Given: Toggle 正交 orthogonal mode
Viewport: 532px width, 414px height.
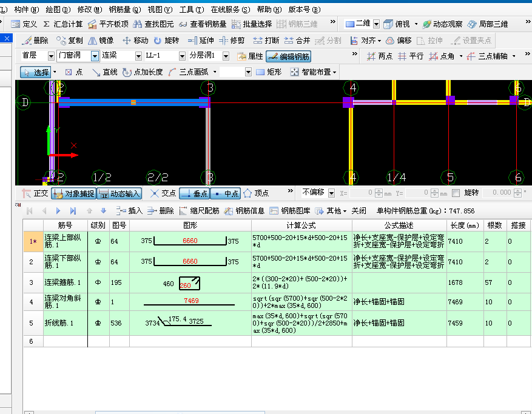Looking at the screenshot, I should (35, 193).
